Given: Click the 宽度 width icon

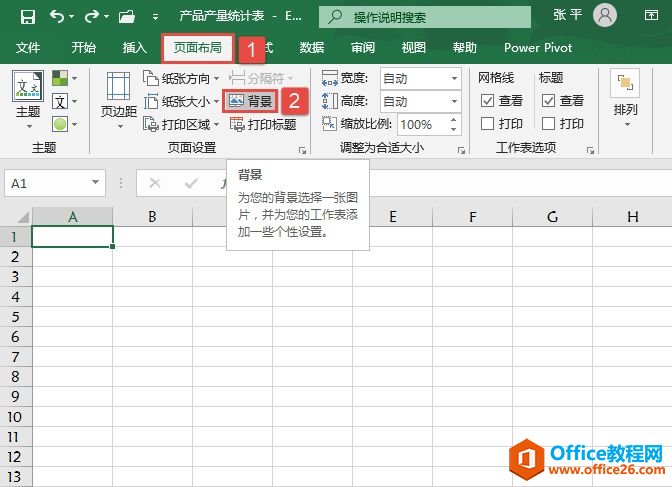Looking at the screenshot, I should click(x=330, y=78).
